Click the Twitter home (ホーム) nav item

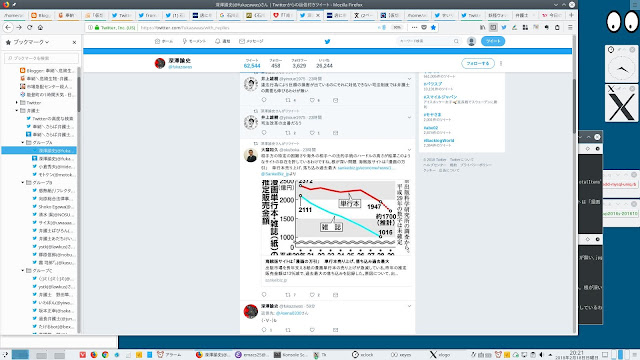164,41
